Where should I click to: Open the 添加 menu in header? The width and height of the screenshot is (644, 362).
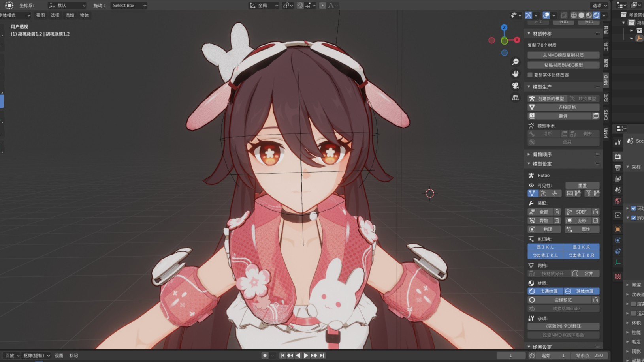point(70,15)
